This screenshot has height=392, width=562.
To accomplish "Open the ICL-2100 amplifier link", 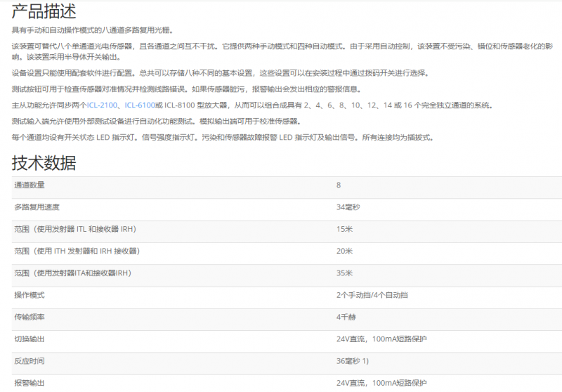I will [x=100, y=105].
